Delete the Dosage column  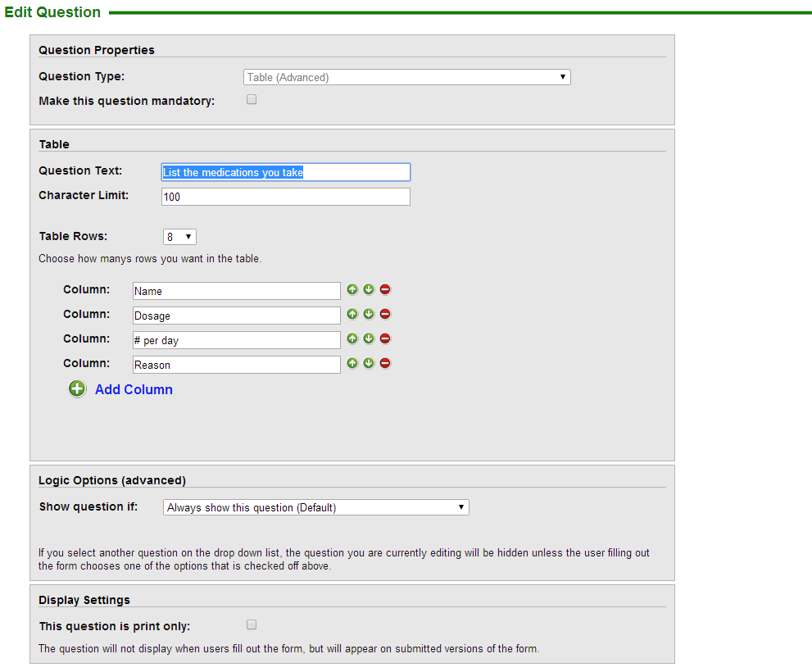point(385,314)
